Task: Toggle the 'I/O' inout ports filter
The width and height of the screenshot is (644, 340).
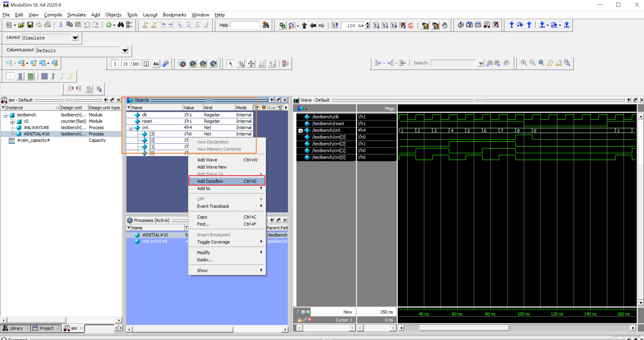Action: tap(136, 64)
